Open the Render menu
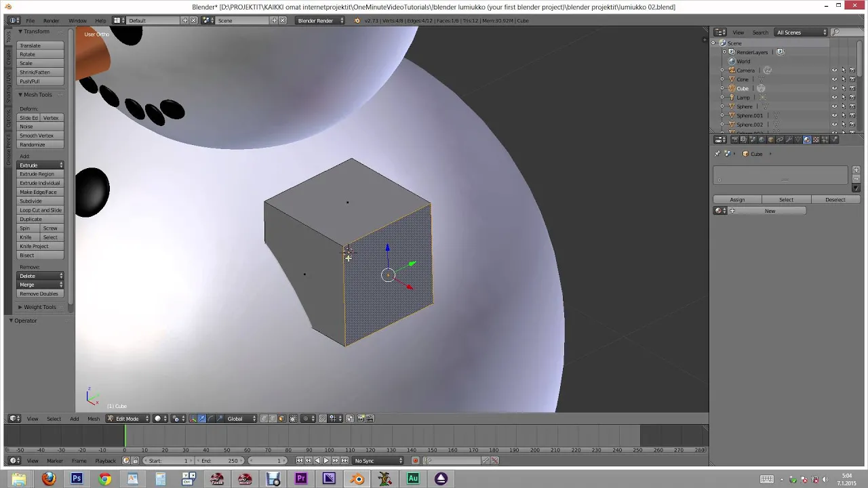 click(51, 20)
